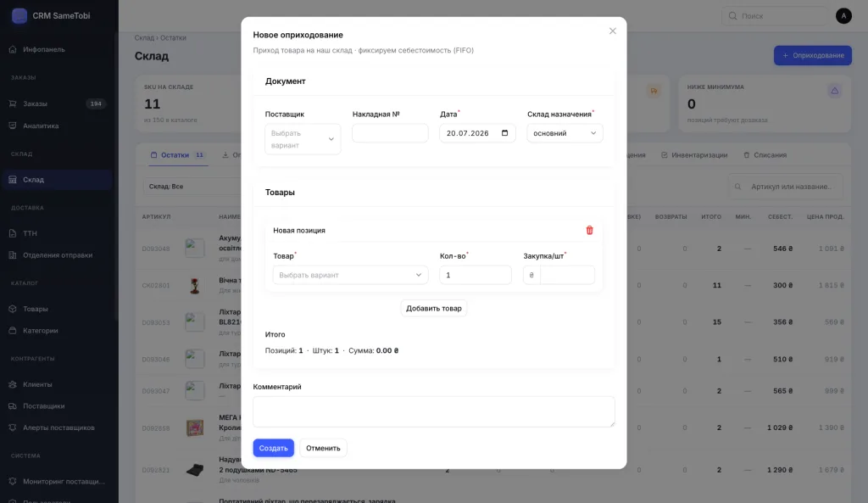
Task: Switch to the Списания tab
Action: (x=765, y=155)
